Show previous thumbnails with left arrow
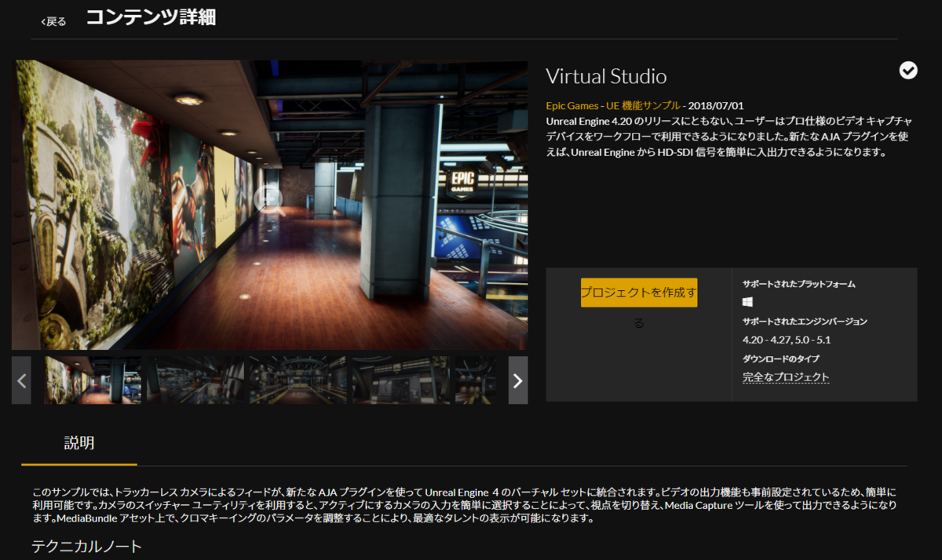942x560 pixels. (x=21, y=380)
